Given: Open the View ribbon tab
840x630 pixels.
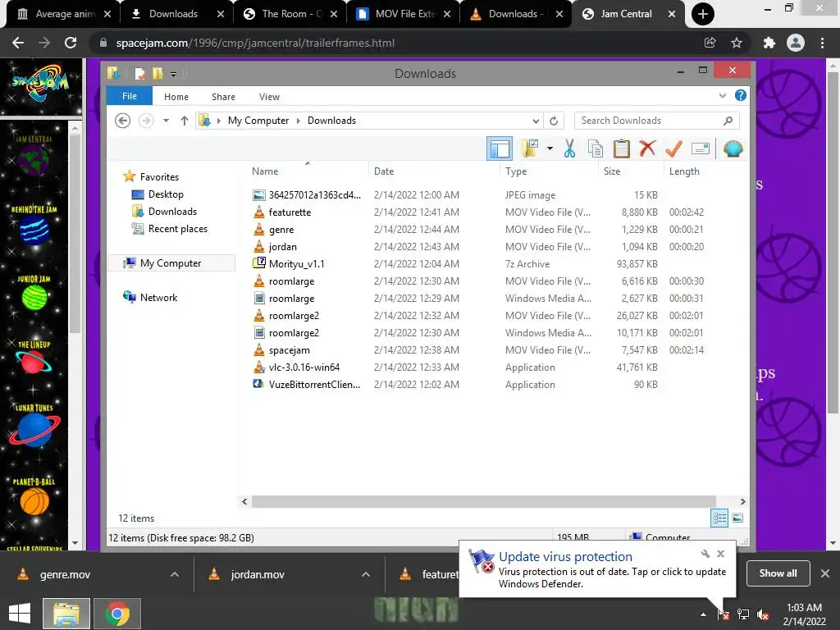Looking at the screenshot, I should point(269,97).
